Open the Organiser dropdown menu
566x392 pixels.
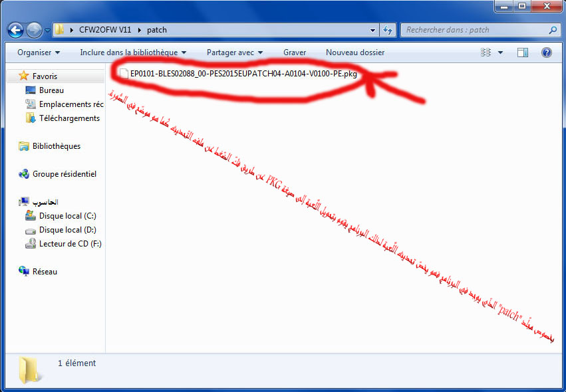[x=39, y=52]
